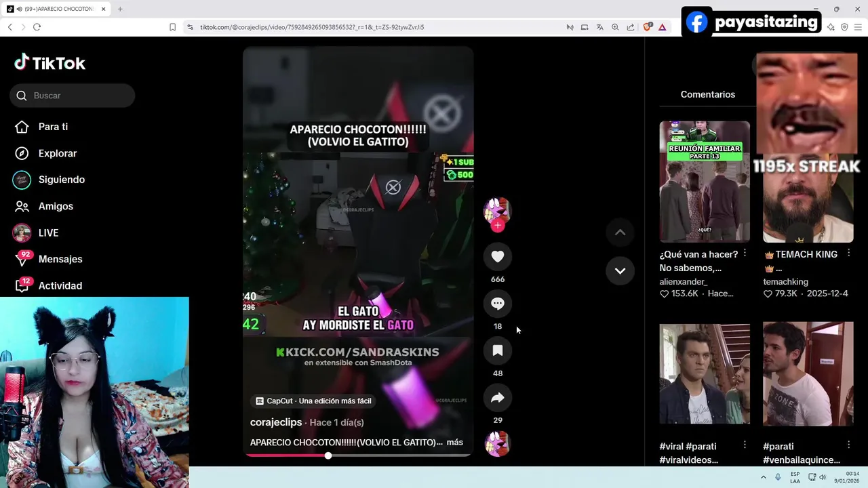Open Mensajes with 92 notifications

pyautogui.click(x=47, y=259)
